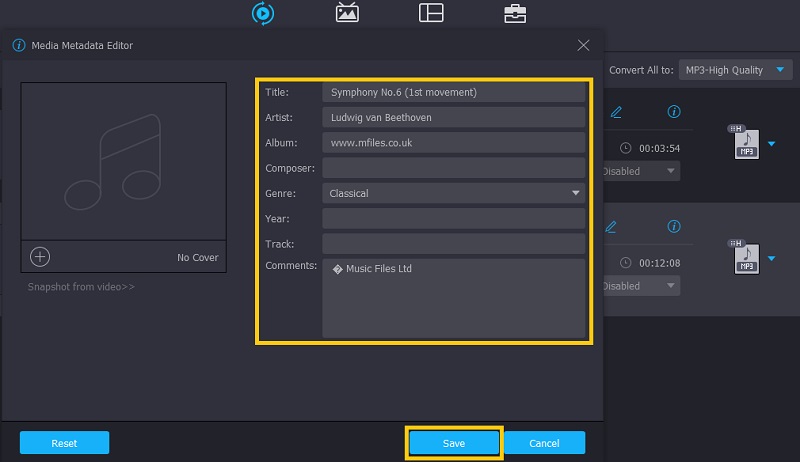Click the Save button
The width and height of the screenshot is (800, 462).
(453, 443)
